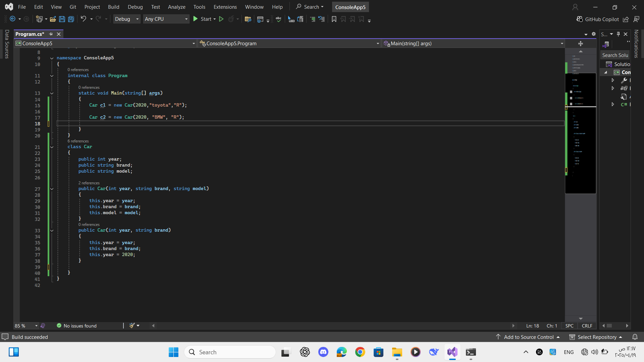Viewport: 644px width, 362px height.
Task: Click the editor minimap scroll thumb
Action: click(581, 133)
